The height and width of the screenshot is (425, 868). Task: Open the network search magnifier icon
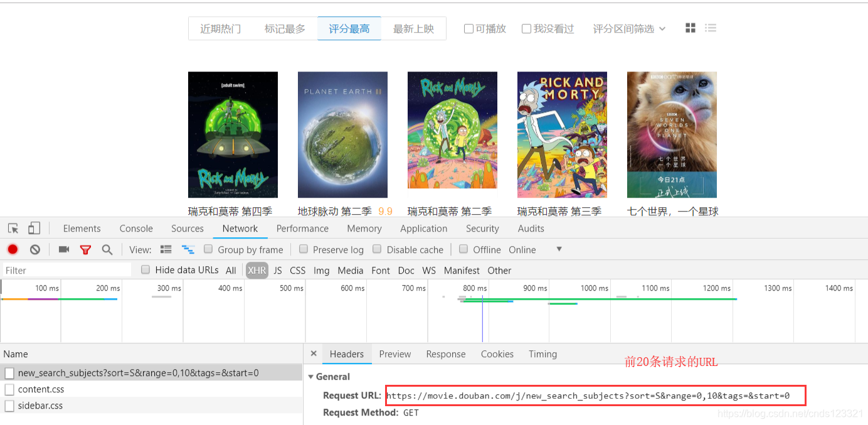[x=107, y=249]
